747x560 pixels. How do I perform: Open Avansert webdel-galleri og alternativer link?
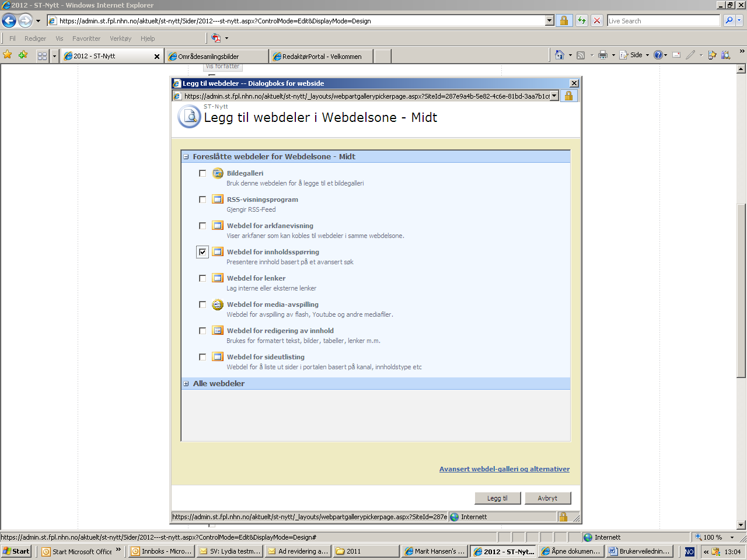[504, 469]
